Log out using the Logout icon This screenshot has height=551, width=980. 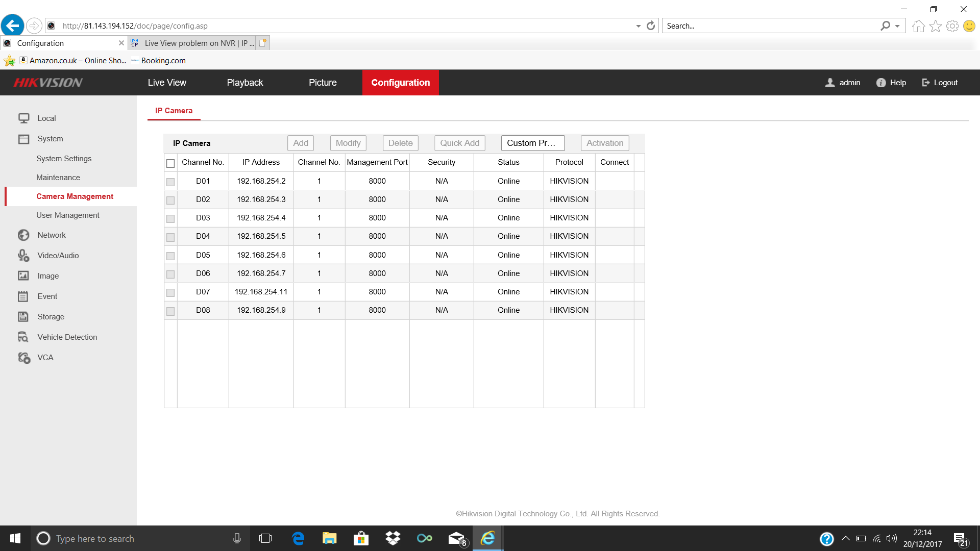coord(926,83)
